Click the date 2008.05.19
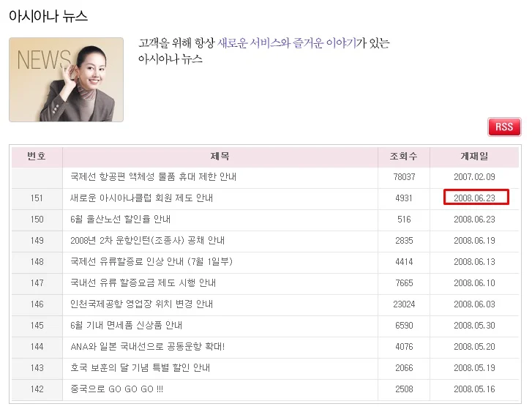The image size is (532, 412). click(474, 368)
